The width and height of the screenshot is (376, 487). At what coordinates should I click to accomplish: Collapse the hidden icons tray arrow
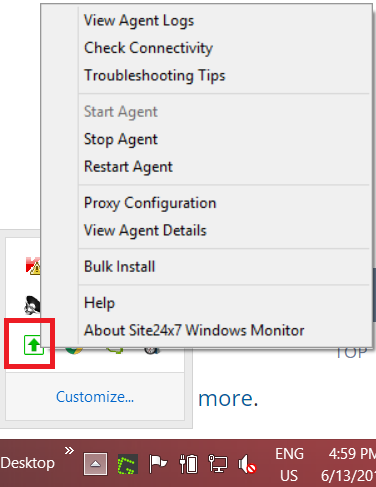[95, 464]
